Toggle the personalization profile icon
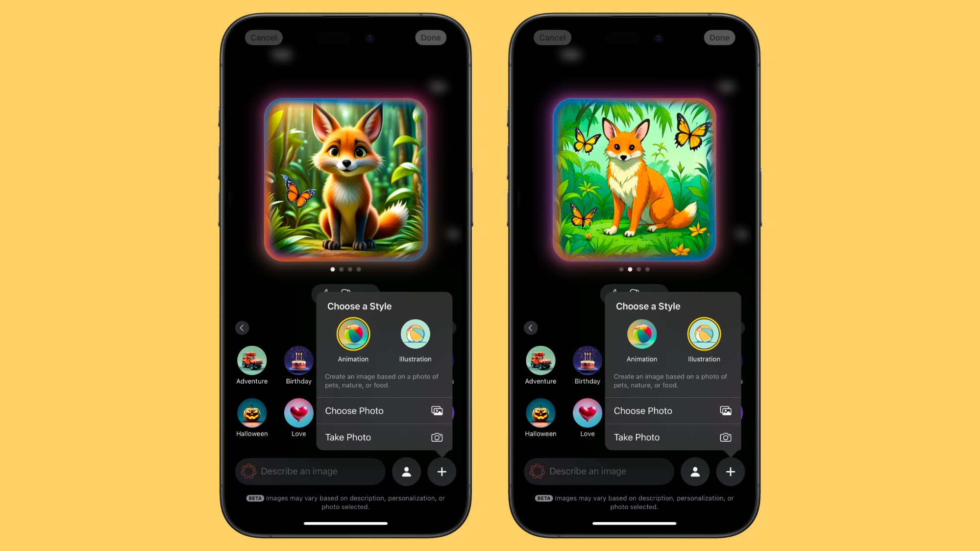 point(407,471)
